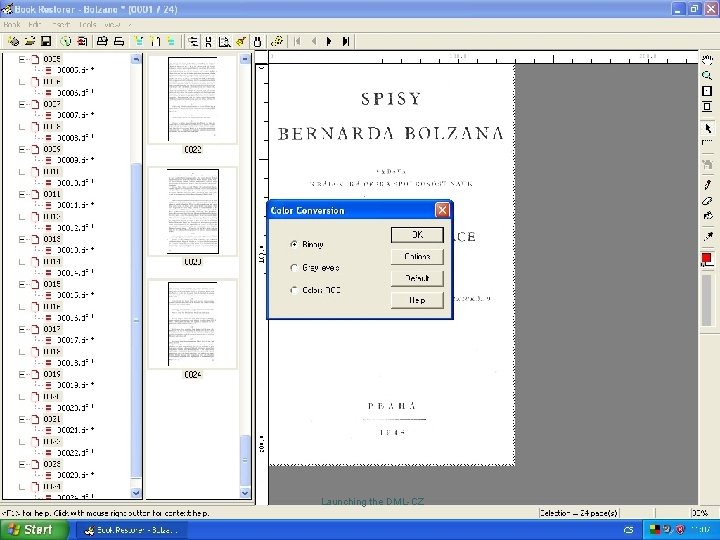Screen dimensions: 720x540
Task: Click the new book toolbar icon
Action: click(13, 41)
